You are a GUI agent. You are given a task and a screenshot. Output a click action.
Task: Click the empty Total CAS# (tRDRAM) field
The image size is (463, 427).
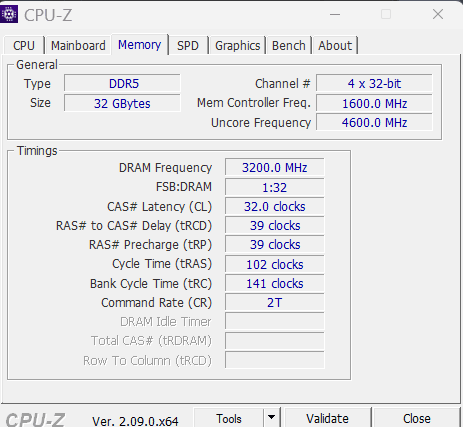(275, 341)
